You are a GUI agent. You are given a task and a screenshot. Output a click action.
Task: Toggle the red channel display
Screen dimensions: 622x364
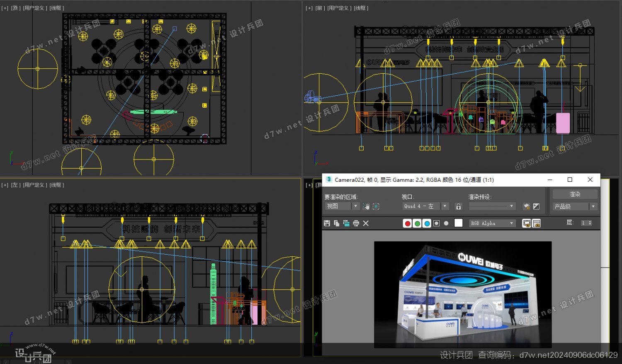[408, 223]
